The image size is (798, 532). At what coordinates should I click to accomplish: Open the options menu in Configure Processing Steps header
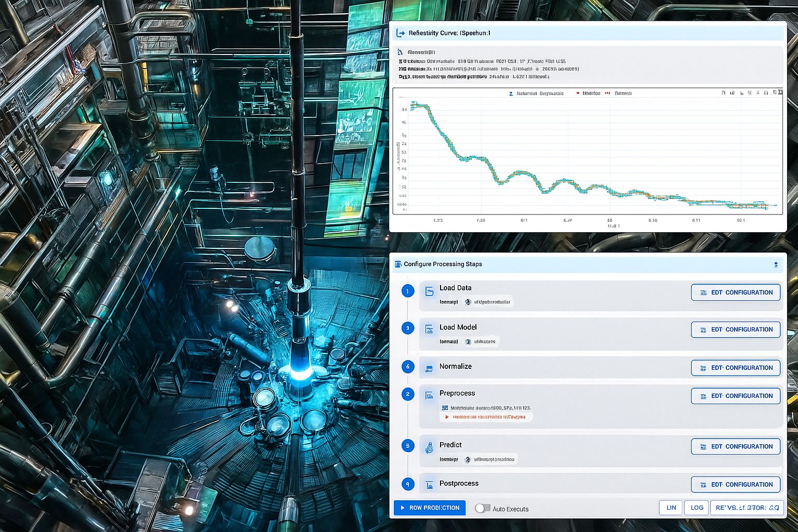776,265
